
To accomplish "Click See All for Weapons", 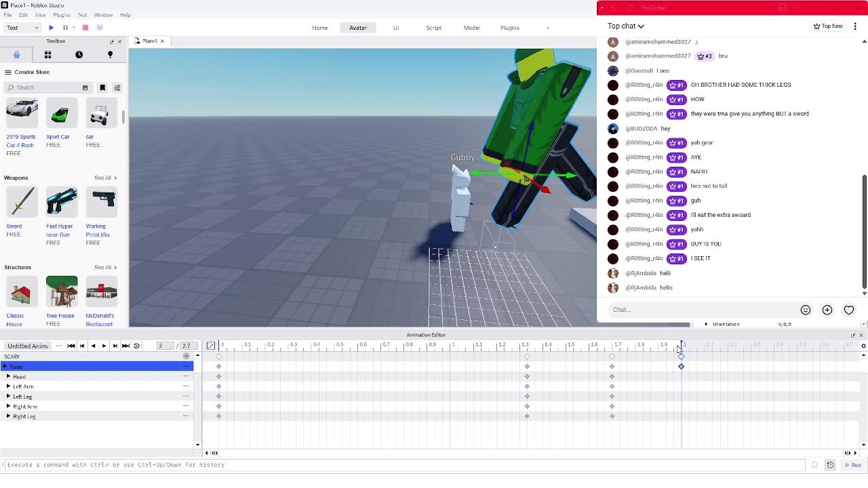I will coord(105,178).
